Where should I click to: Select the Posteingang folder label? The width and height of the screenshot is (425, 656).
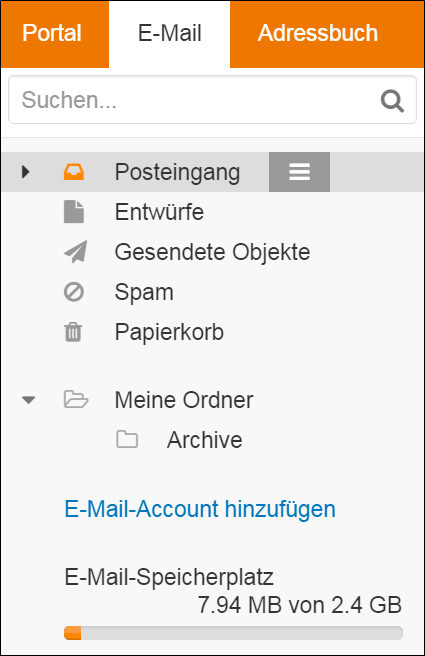click(x=177, y=172)
